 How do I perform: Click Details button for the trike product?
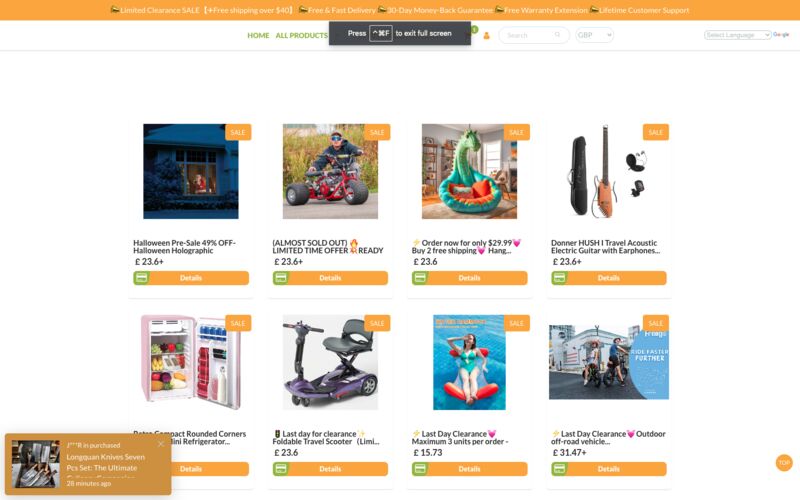330,278
